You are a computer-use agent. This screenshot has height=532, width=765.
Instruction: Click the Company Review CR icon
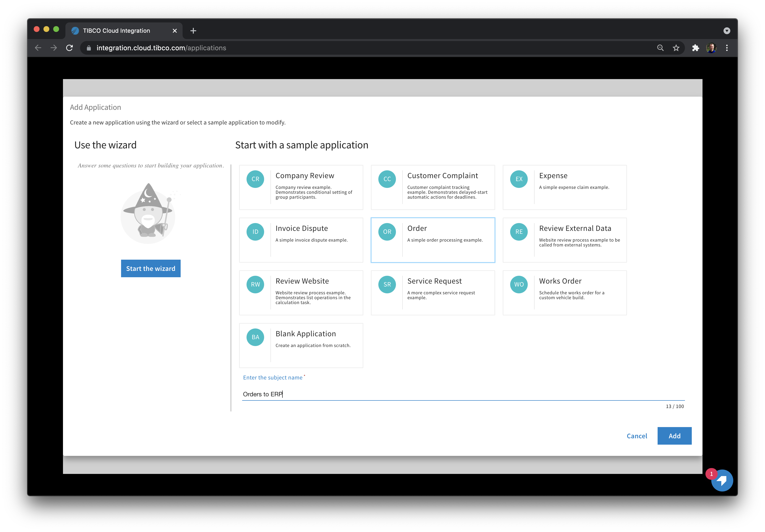pyautogui.click(x=255, y=179)
